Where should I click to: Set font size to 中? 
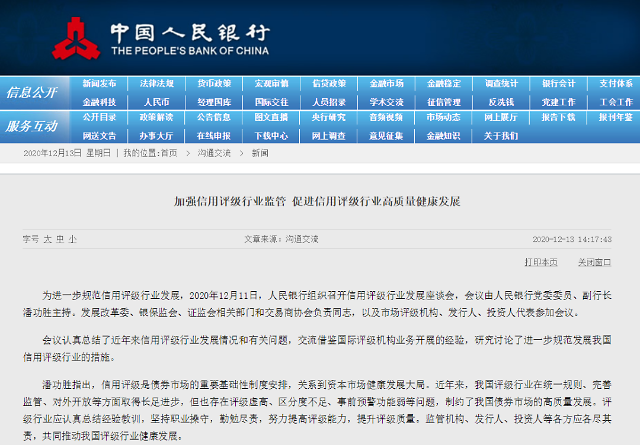[x=60, y=239]
